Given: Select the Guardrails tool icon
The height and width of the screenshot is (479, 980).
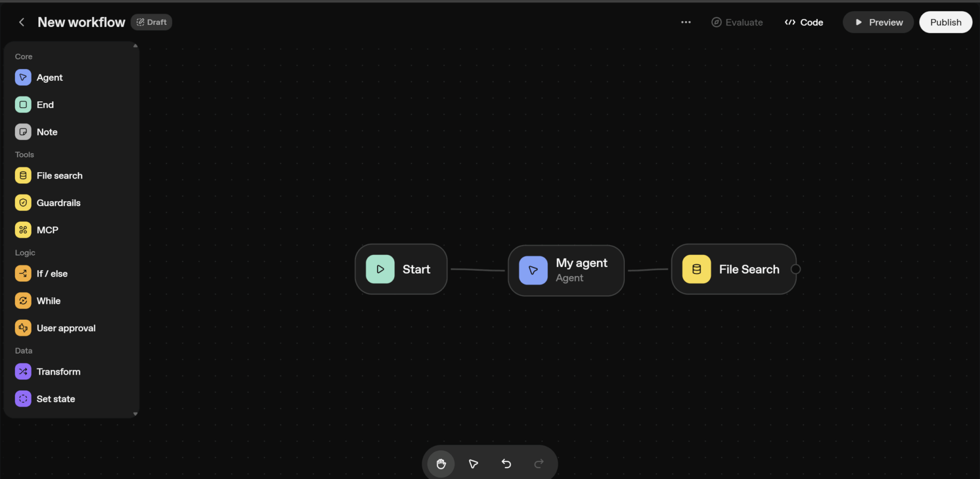Looking at the screenshot, I should (23, 203).
